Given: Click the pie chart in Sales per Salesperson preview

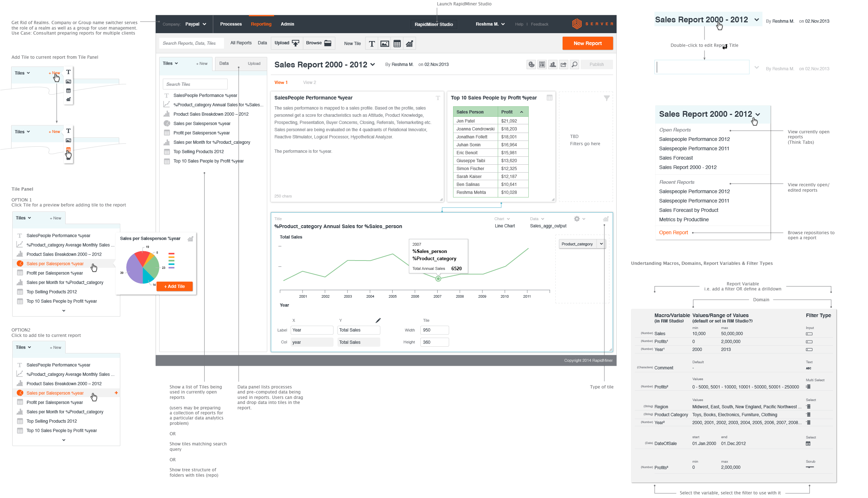Looking at the screenshot, I should pos(143,267).
